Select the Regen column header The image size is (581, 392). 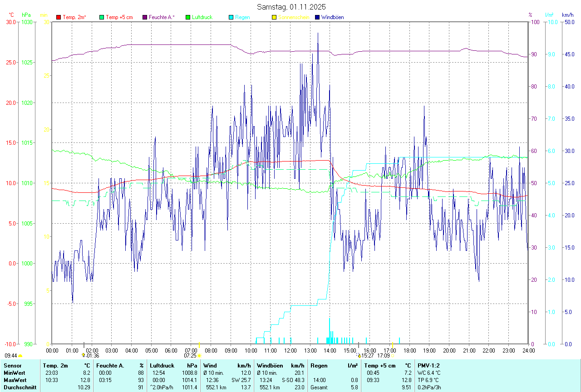(319, 366)
